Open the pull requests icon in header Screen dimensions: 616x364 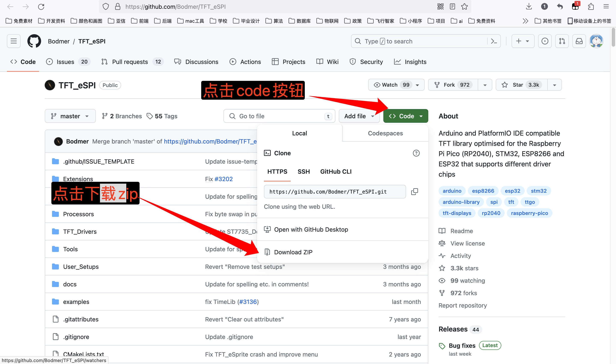(x=562, y=41)
